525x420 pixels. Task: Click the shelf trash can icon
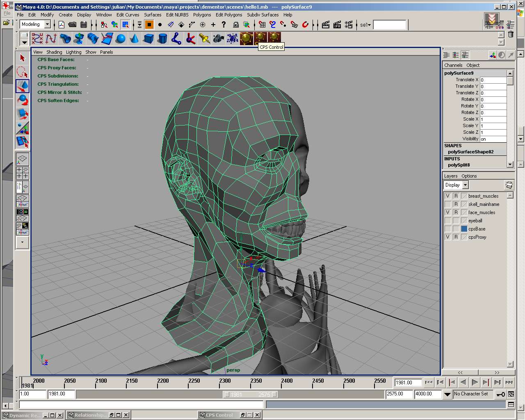coord(511,34)
